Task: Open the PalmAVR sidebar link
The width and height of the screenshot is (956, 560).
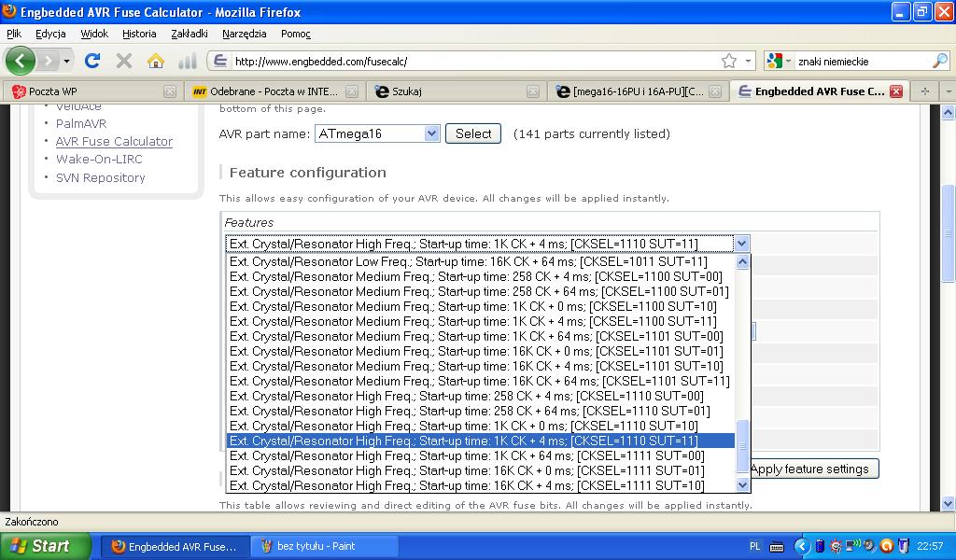Action: tap(81, 124)
